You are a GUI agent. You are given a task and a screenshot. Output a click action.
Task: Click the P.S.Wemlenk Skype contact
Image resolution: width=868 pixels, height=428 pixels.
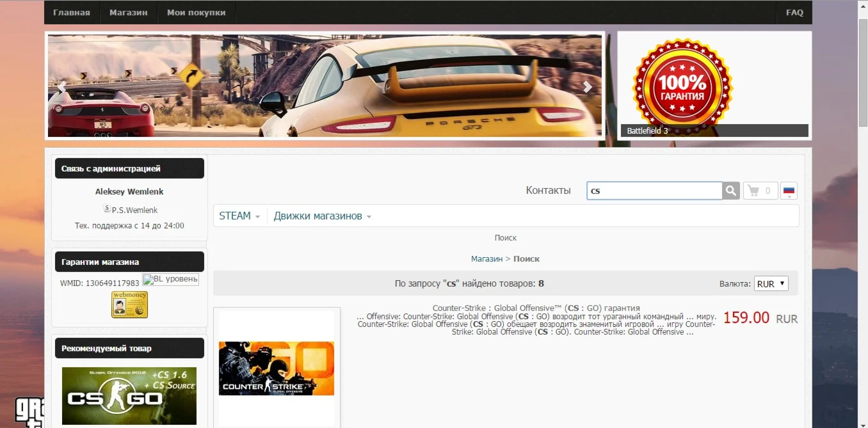[134, 210]
